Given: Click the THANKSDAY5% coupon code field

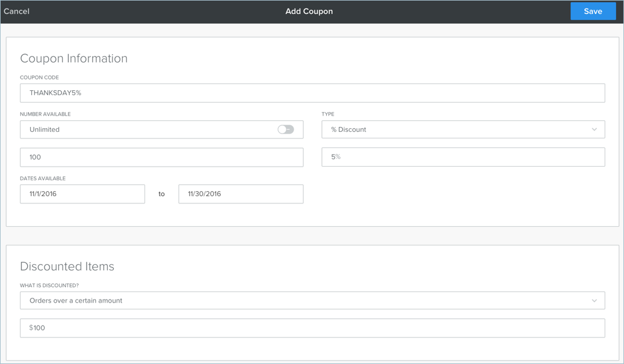Looking at the screenshot, I should [312, 93].
